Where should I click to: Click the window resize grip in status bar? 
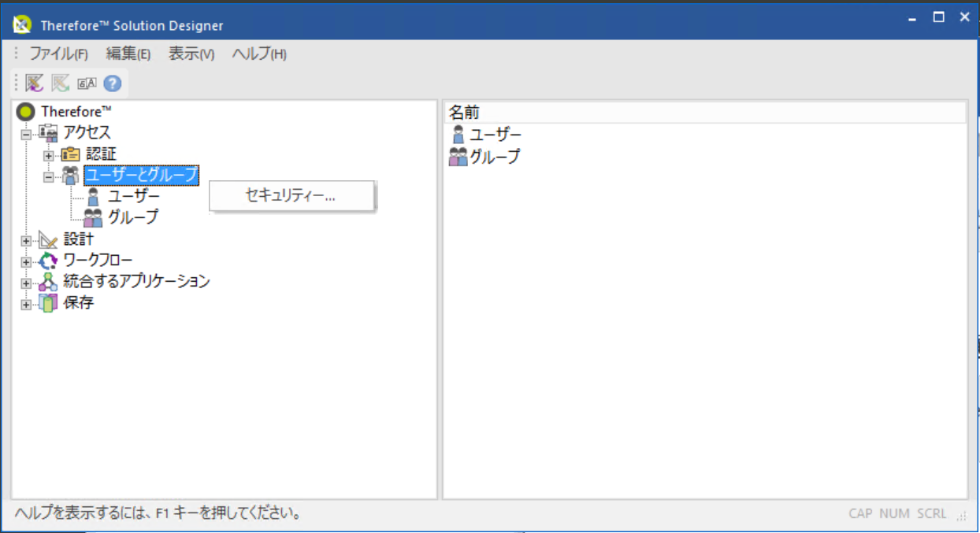tap(960, 516)
